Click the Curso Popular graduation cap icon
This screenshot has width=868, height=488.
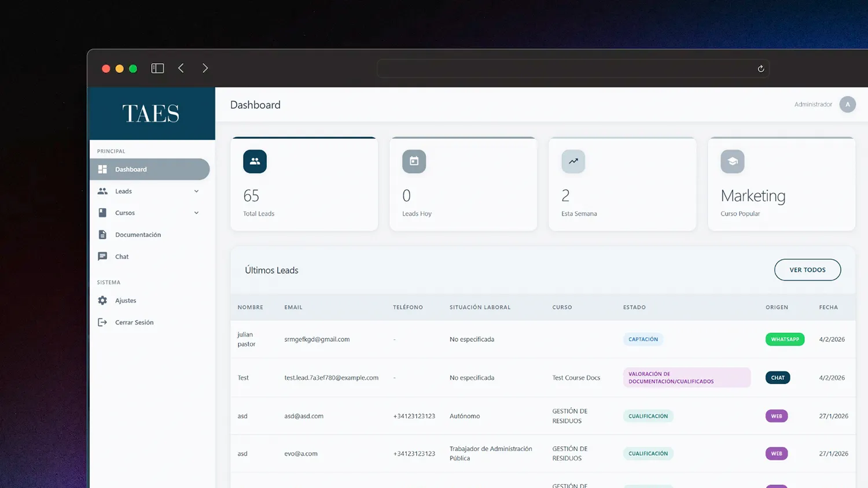[x=732, y=161]
